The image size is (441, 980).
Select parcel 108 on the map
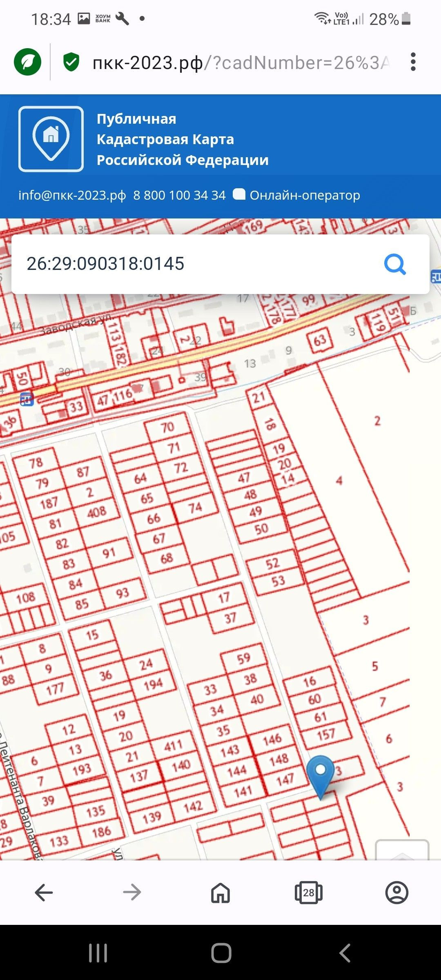click(26, 598)
